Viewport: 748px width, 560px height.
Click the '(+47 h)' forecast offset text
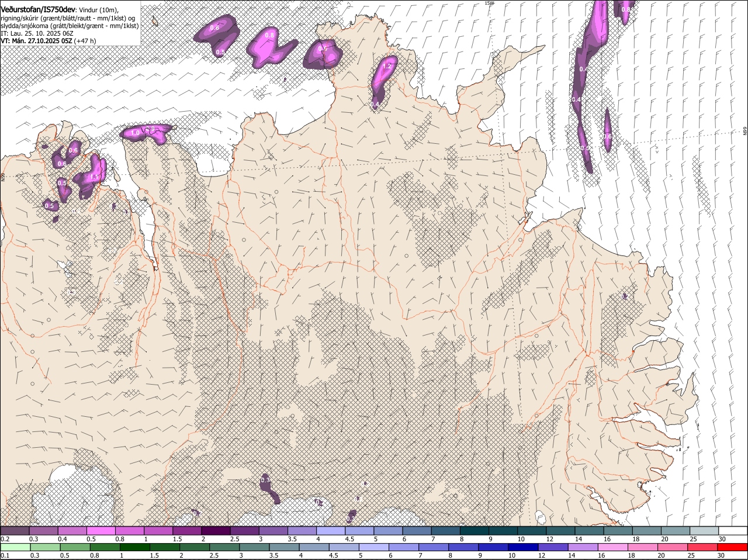click(85, 41)
